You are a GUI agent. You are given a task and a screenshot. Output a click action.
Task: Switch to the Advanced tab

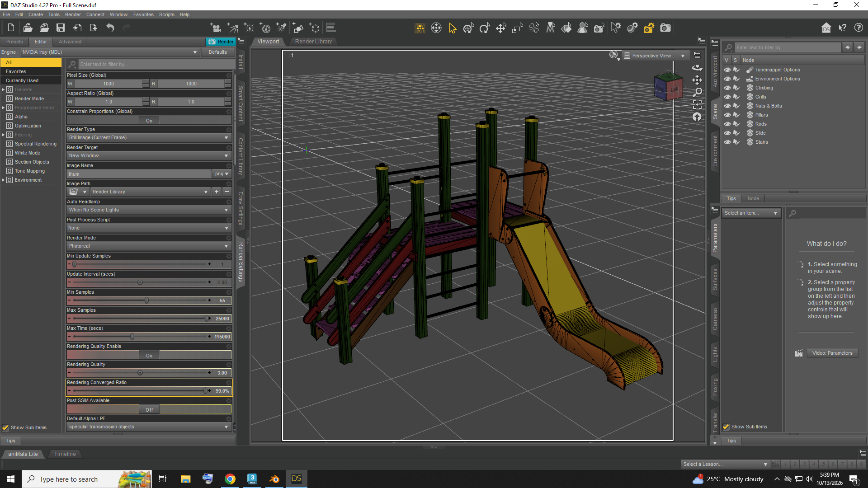[70, 42]
